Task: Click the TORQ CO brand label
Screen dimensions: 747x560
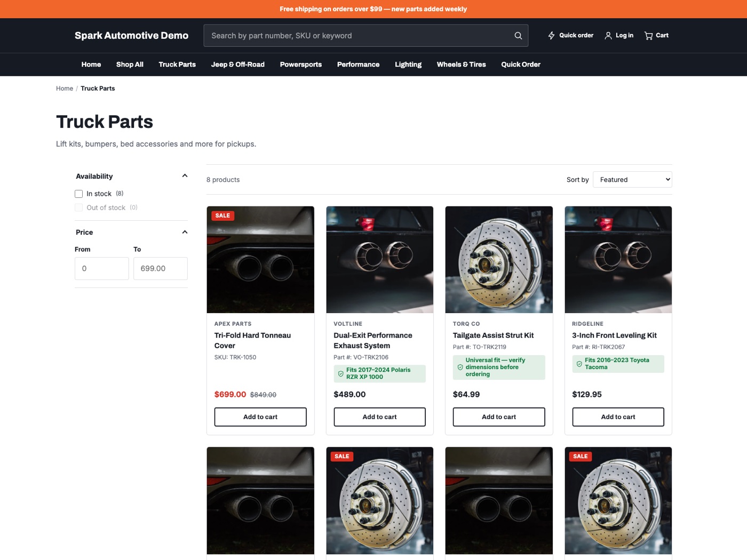Action: pyautogui.click(x=466, y=324)
